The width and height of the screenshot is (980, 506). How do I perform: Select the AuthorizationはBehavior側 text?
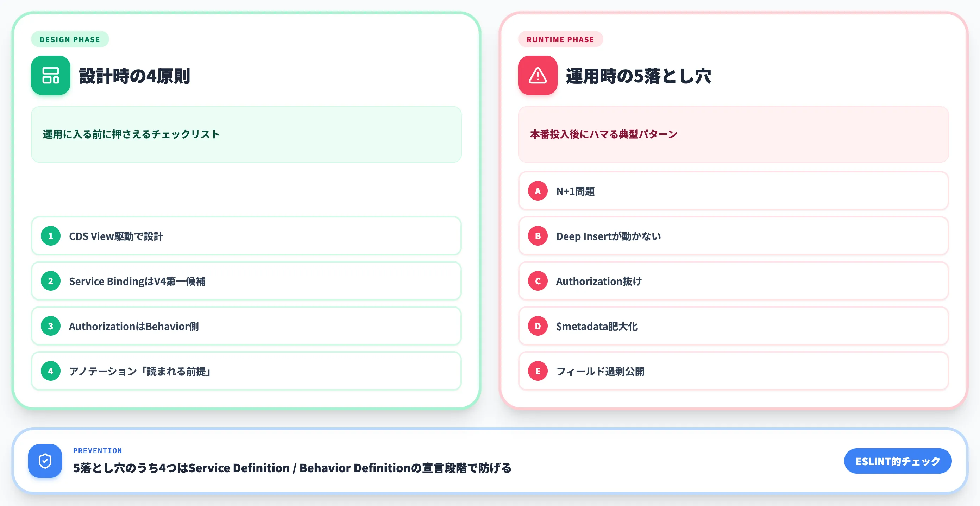coord(133,326)
